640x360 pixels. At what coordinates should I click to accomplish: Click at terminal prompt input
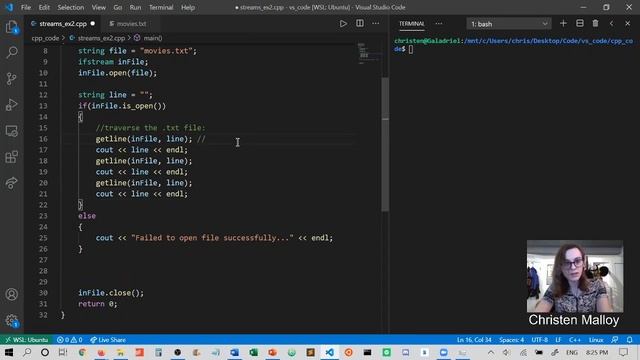point(411,49)
